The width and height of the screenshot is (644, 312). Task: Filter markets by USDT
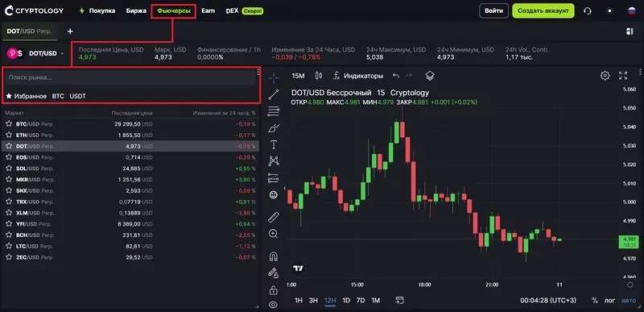[x=77, y=96]
